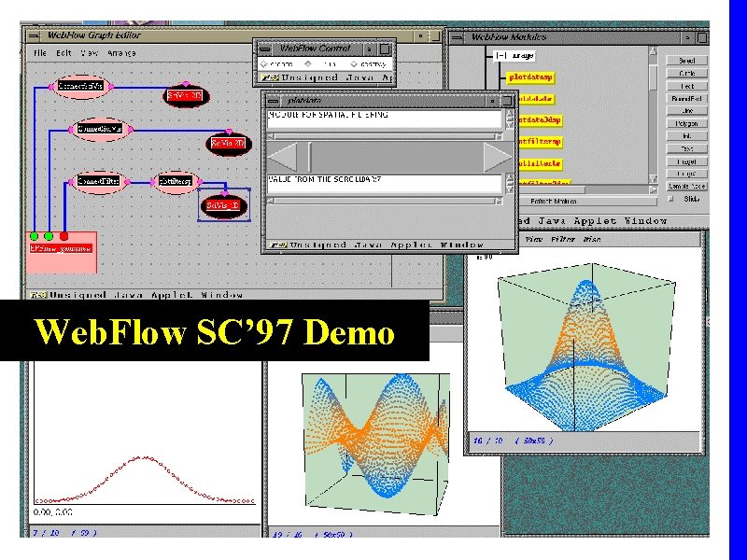This screenshot has height=560, width=747.
Task: Open the Misc menu in the 3D plot window
Action: pyautogui.click(x=592, y=239)
